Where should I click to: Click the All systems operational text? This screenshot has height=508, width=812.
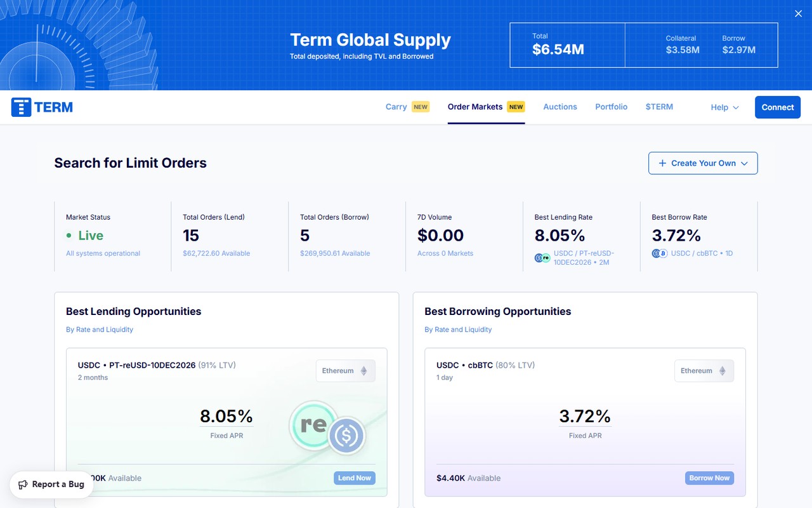103,253
